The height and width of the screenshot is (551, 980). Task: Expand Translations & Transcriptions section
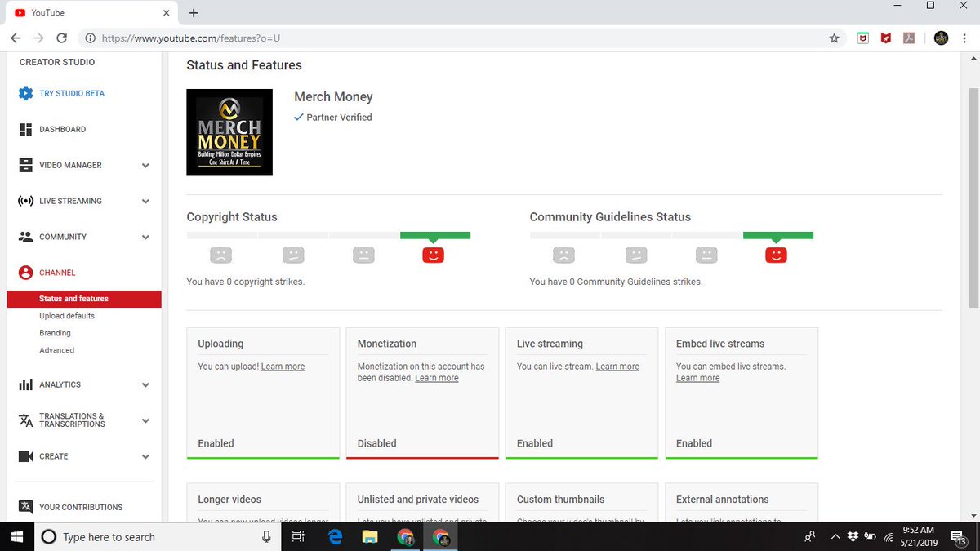[145, 421]
